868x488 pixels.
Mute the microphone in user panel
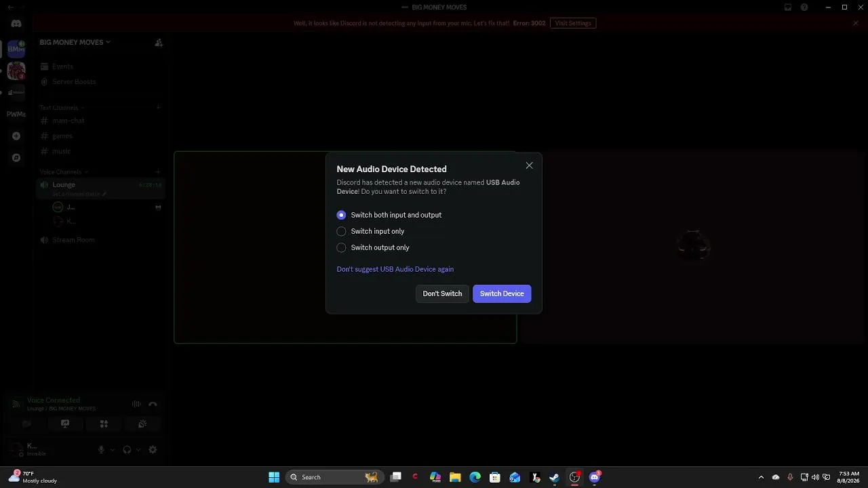tap(102, 449)
